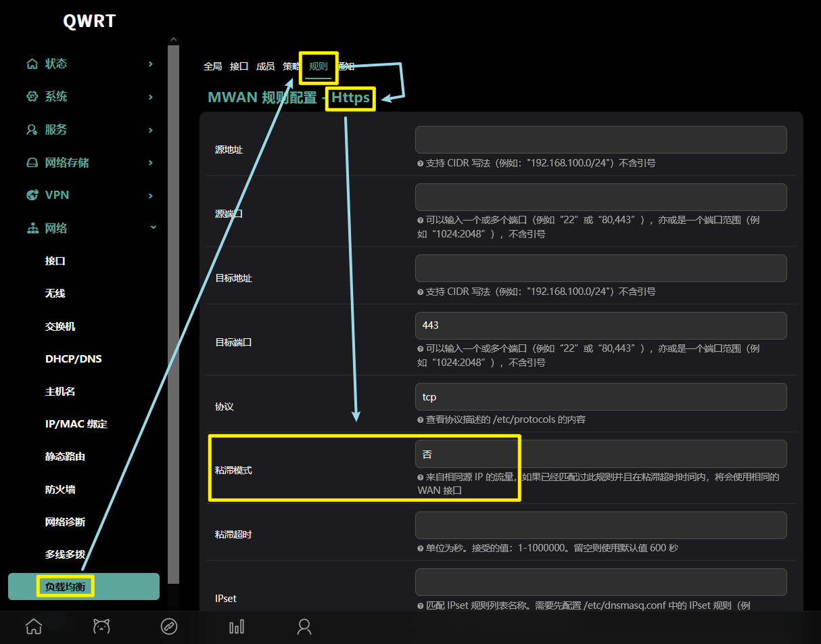This screenshot has height=644, width=821.
Task: Switch to the 规则 tab
Action: pyautogui.click(x=318, y=66)
